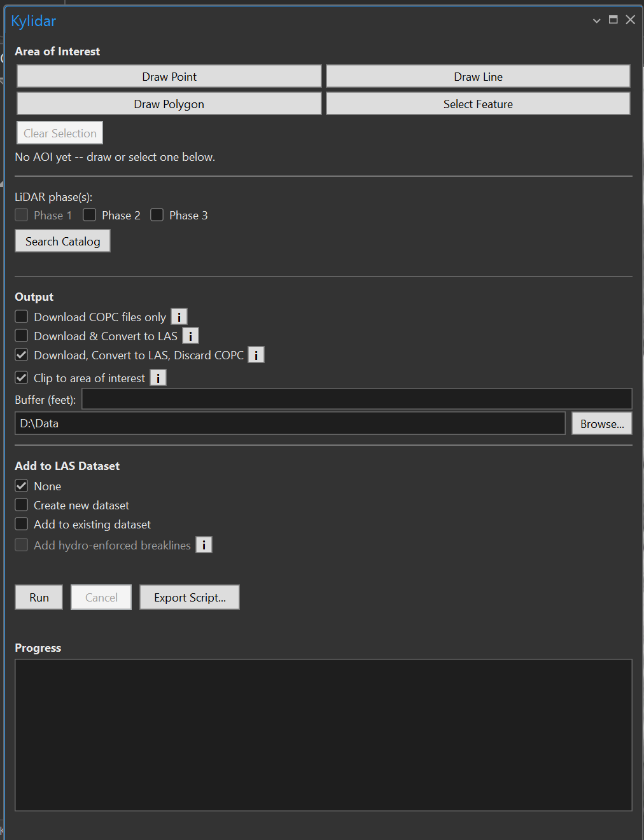Close the Kylidar pane
Image resolution: width=644 pixels, height=840 pixels.
[x=631, y=20]
